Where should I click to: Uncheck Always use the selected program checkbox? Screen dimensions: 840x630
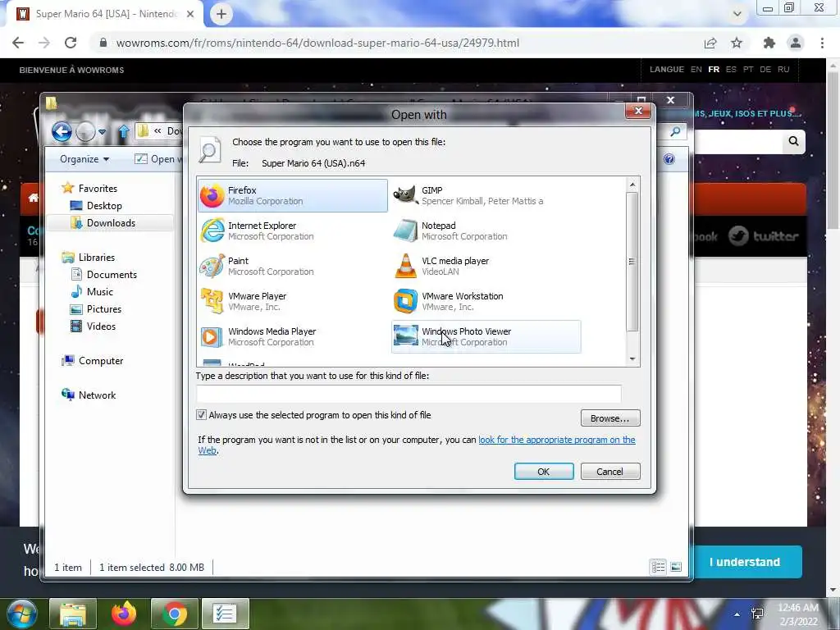click(x=201, y=415)
